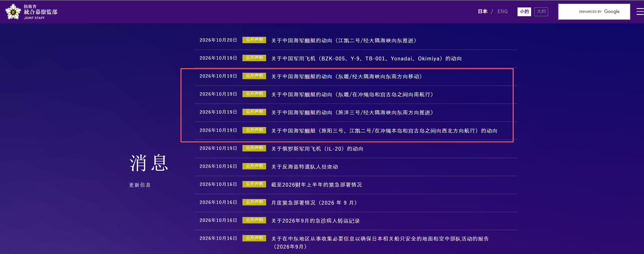The width and height of the screenshot is (644, 254).
Task: Open 关于反海盗特遣队人员变动
Action: [x=305, y=167]
